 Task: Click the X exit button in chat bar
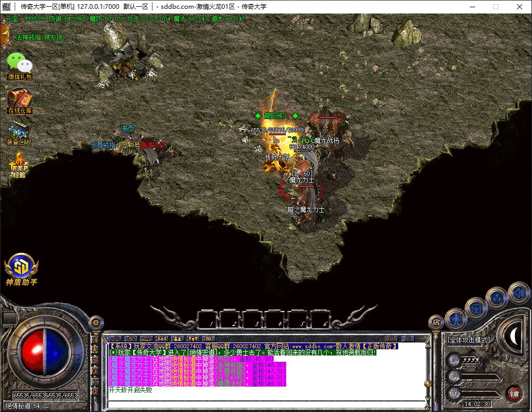coord(408,338)
